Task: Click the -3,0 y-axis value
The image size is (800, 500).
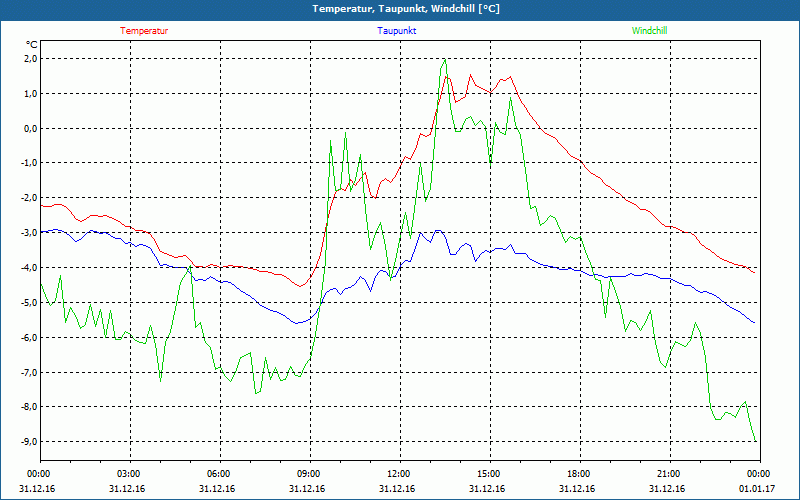Action: tap(29, 233)
